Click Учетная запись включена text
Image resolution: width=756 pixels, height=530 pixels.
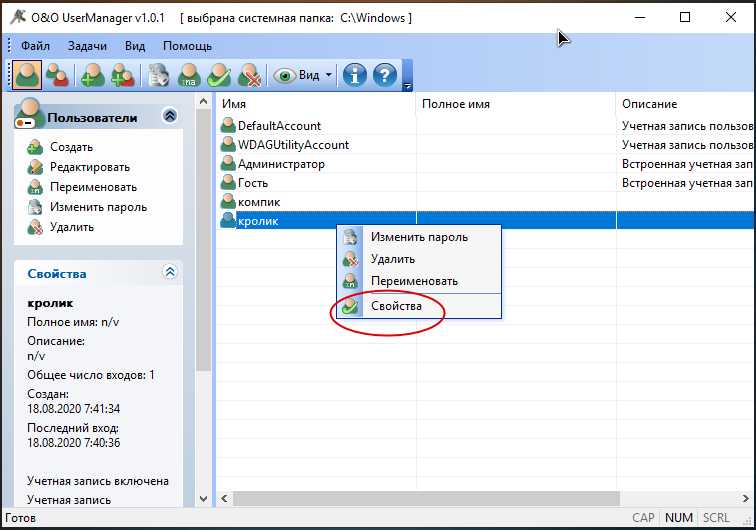point(98,481)
